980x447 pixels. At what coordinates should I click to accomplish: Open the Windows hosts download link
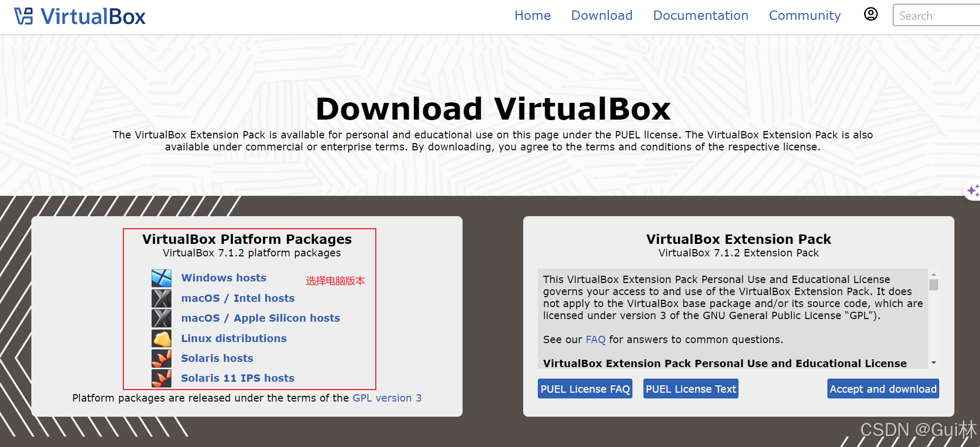(224, 278)
